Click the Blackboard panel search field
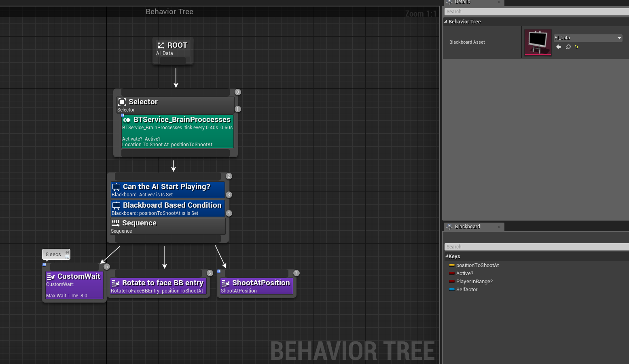 click(506, 246)
